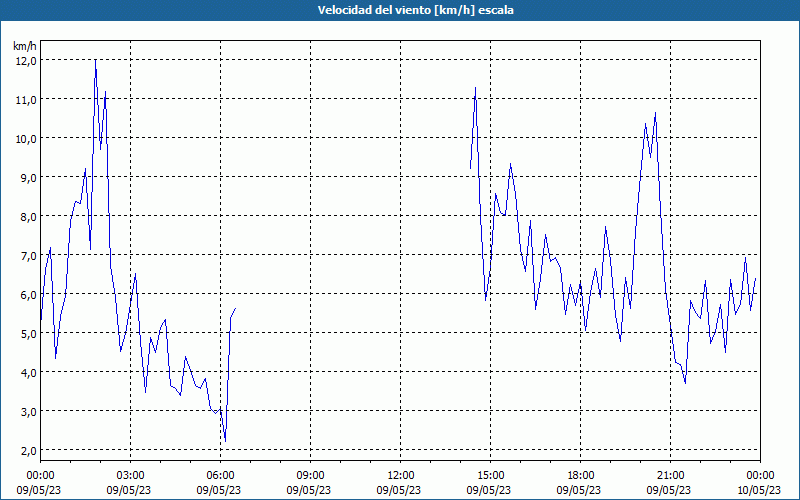
Task: Click the 3,0 y-axis value
Action: click(28, 412)
